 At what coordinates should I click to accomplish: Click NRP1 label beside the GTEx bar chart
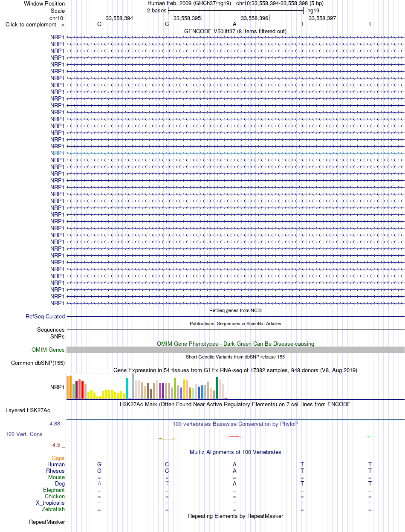pos(58,387)
